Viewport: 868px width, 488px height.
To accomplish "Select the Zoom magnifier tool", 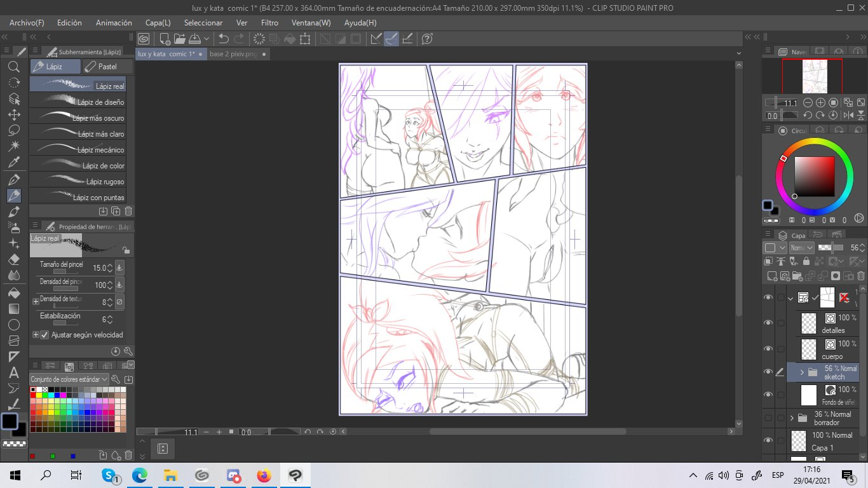I will [13, 67].
